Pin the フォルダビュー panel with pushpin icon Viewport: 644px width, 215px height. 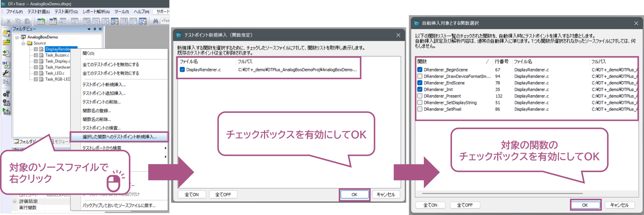(x=95, y=29)
